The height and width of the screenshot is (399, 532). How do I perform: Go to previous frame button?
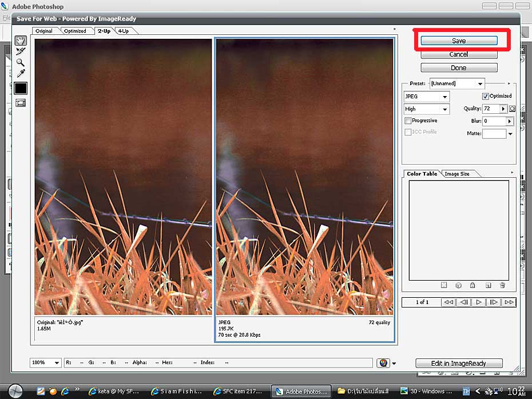[x=463, y=302]
